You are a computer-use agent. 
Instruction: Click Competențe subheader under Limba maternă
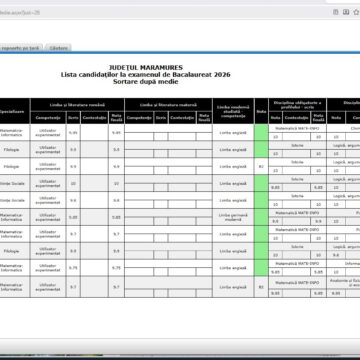click(139, 118)
